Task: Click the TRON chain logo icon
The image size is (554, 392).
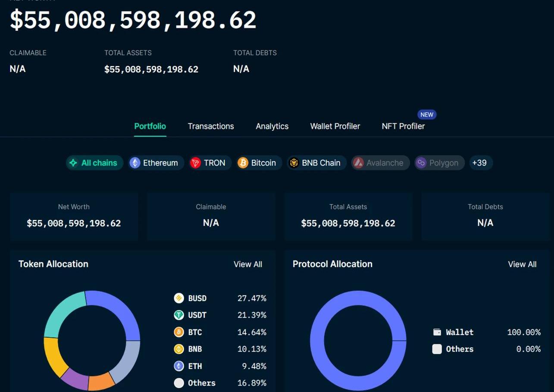Action: (195, 163)
